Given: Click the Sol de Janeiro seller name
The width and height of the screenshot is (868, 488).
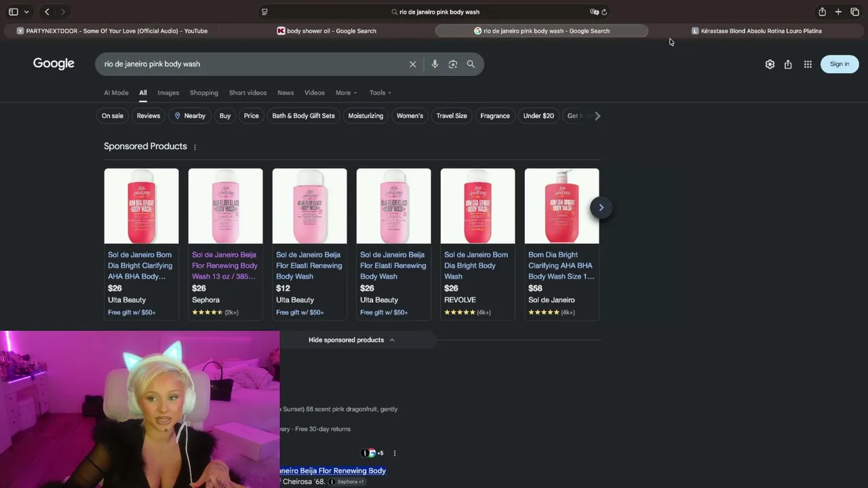Looking at the screenshot, I should pos(551,300).
